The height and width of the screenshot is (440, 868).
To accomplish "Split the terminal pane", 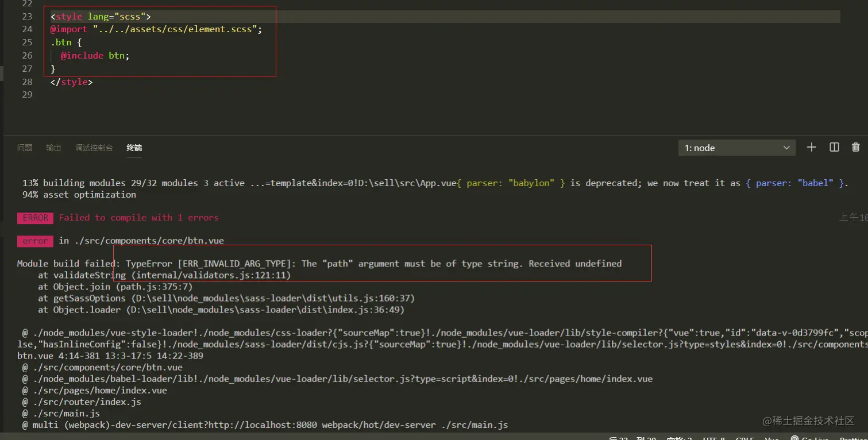I will pos(835,148).
